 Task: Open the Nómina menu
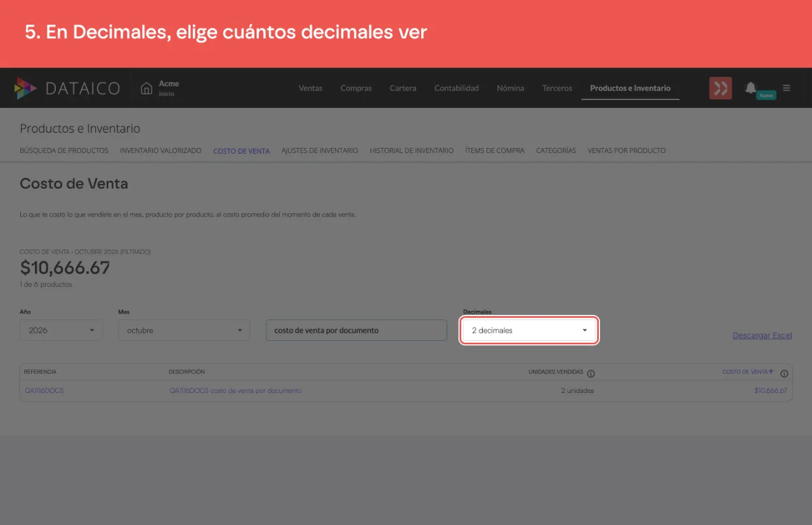(510, 88)
